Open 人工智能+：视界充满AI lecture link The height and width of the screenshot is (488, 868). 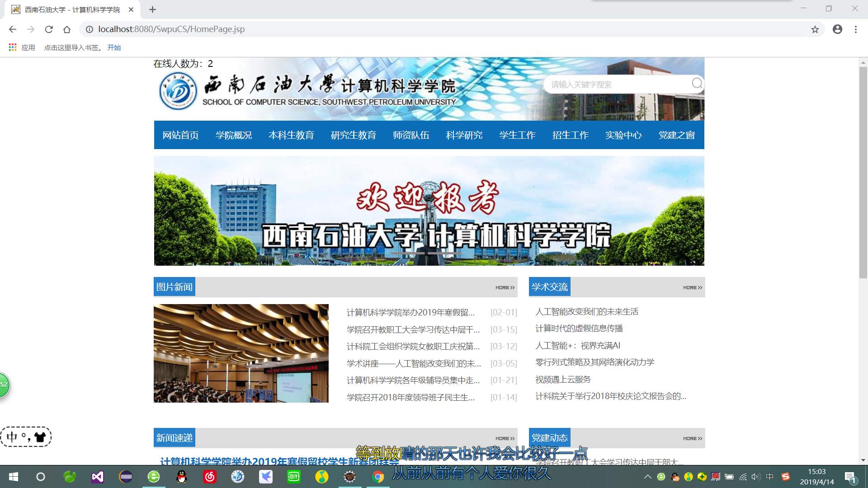(578, 345)
